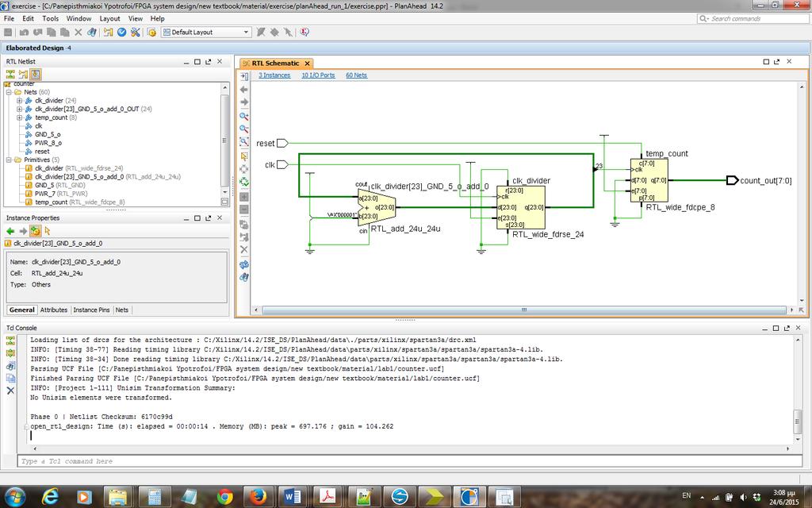812x508 pixels.
Task: Open the Default Layout dropdown
Action: click(206, 32)
